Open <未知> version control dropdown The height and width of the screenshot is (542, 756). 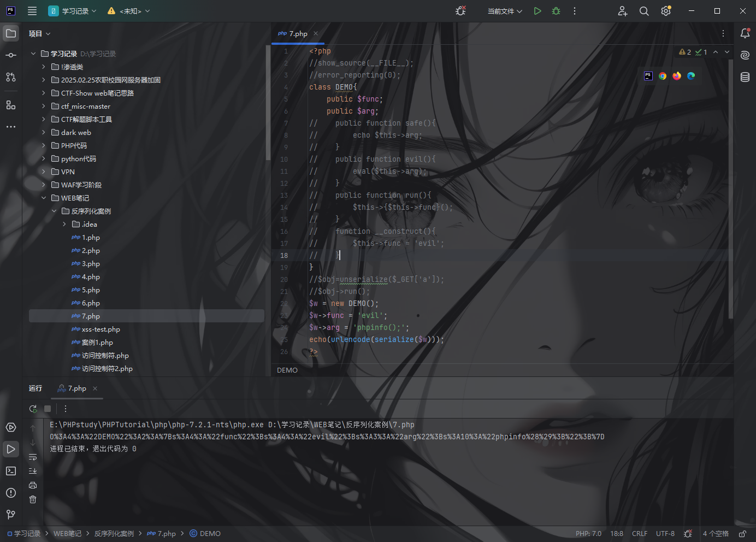[x=129, y=11]
